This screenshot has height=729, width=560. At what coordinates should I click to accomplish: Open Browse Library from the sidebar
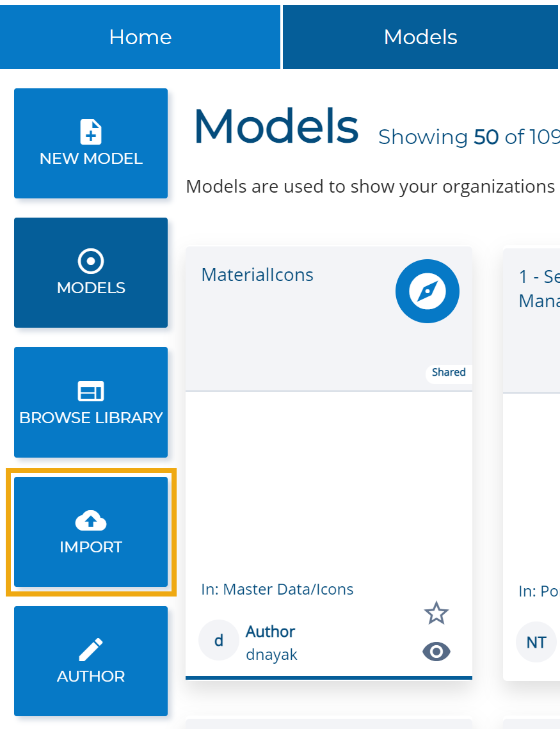pos(91,403)
